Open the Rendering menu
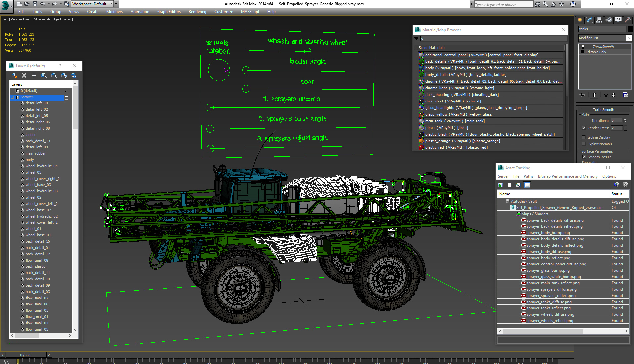The height and width of the screenshot is (364, 634). click(x=198, y=12)
